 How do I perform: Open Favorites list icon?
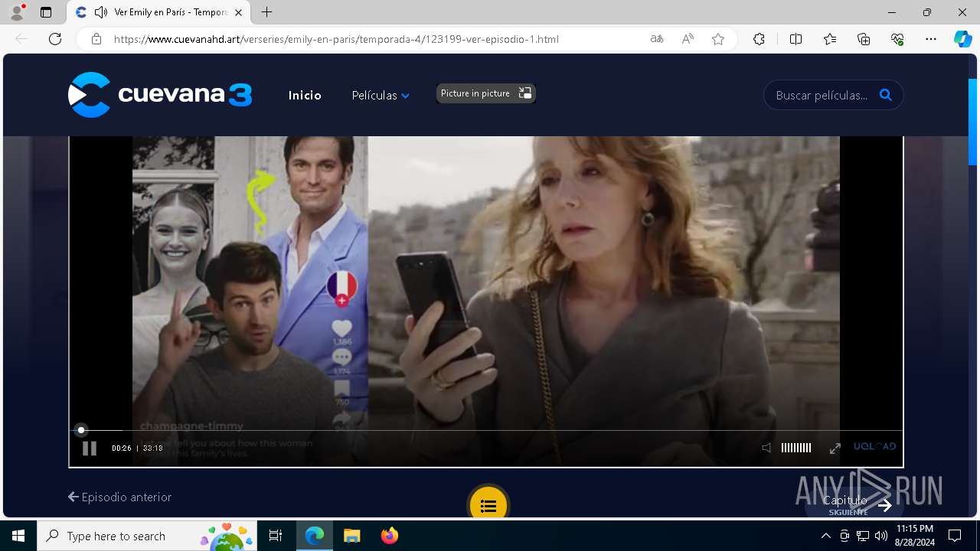[830, 39]
